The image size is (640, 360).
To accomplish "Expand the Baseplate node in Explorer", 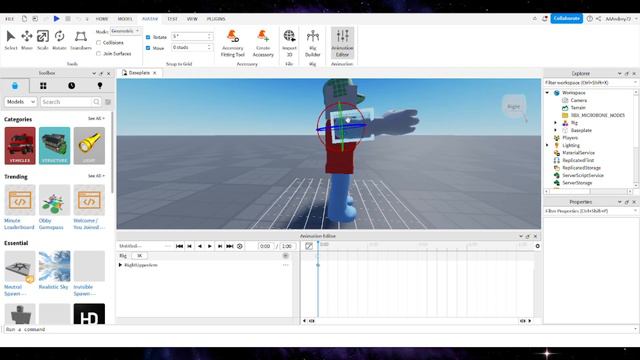I will pos(555,130).
